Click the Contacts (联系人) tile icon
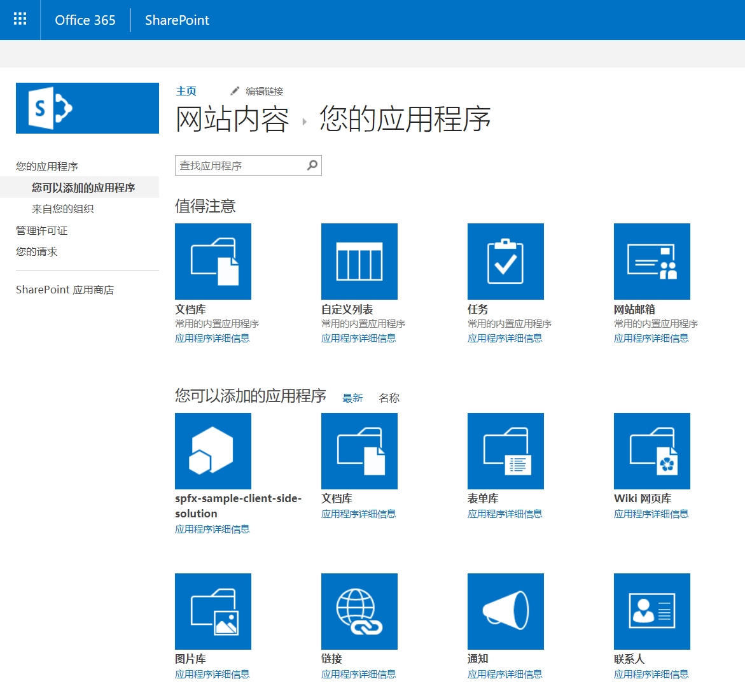The height and width of the screenshot is (700, 745). (x=651, y=611)
